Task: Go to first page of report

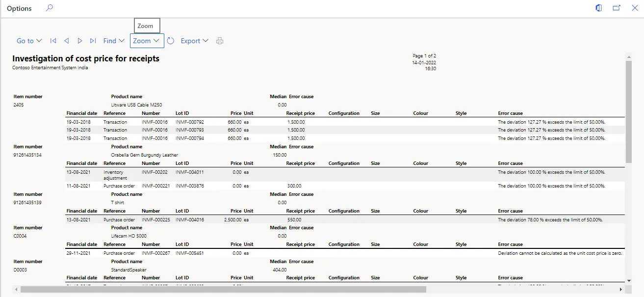Action: [53, 41]
